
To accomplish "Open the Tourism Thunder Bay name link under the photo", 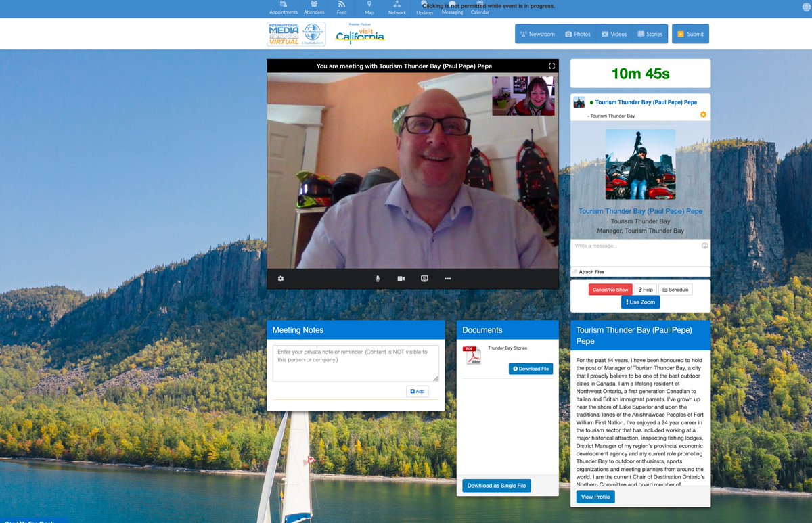I will pyautogui.click(x=640, y=211).
